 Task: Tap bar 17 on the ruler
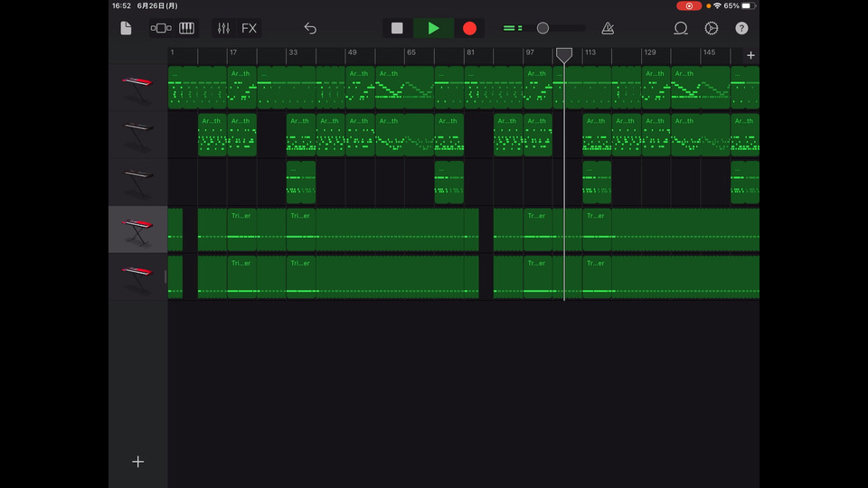(233, 52)
